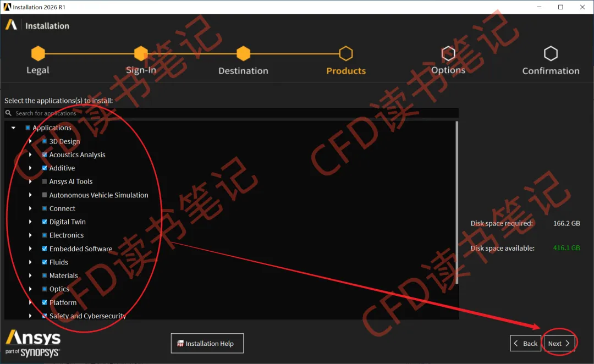
Task: Expand the Additive node
Action: point(30,168)
